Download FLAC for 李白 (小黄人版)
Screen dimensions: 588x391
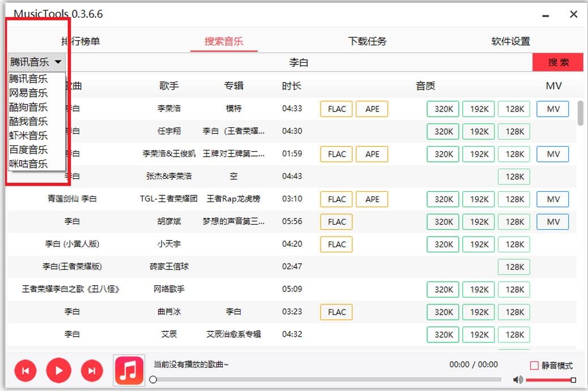[336, 244]
